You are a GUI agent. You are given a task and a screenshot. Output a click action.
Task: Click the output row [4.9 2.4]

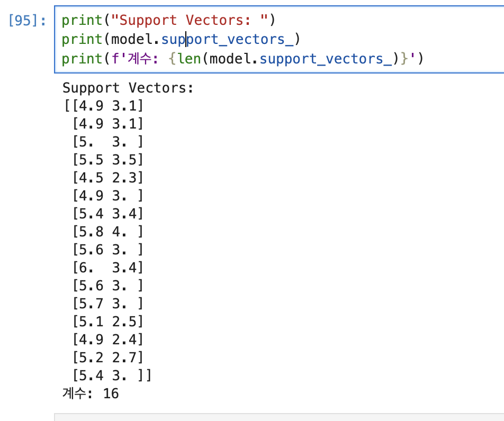coord(107,340)
